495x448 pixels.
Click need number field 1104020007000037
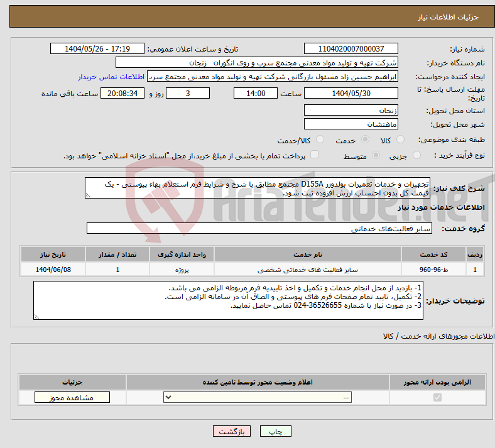click(x=351, y=48)
